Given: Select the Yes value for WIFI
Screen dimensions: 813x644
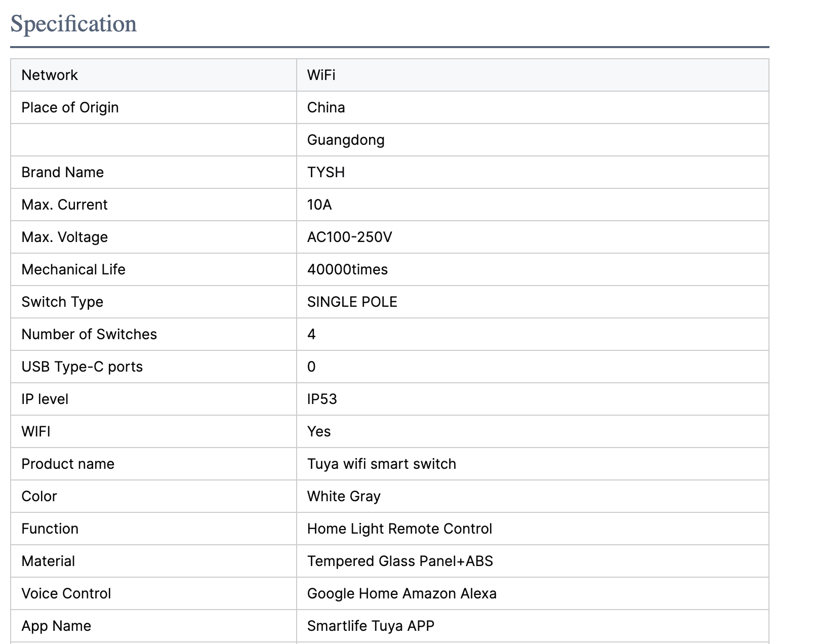Looking at the screenshot, I should coord(319,431).
